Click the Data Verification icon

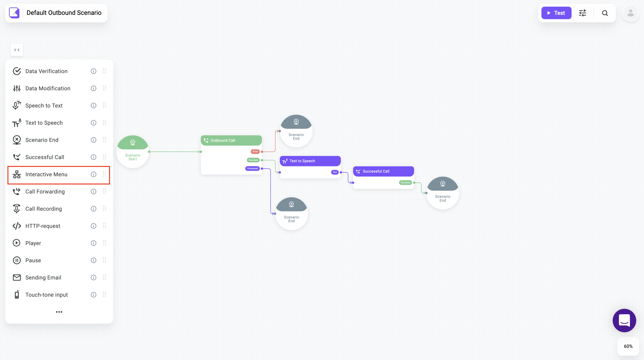pyautogui.click(x=16, y=71)
